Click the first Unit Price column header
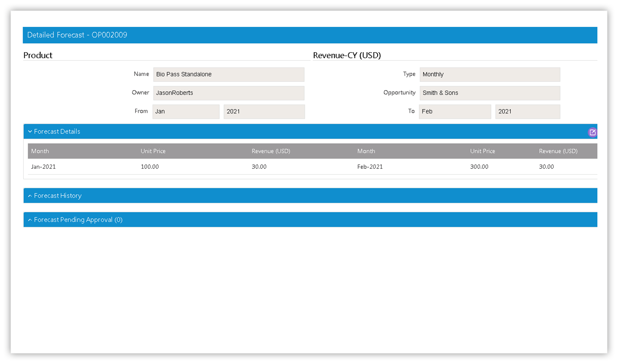The image size is (618, 364). point(153,151)
